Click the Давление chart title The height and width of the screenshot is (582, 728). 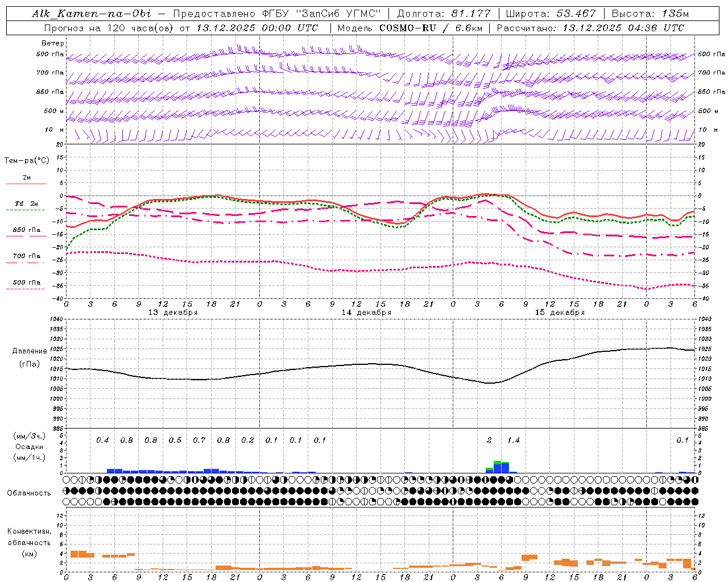coord(30,351)
